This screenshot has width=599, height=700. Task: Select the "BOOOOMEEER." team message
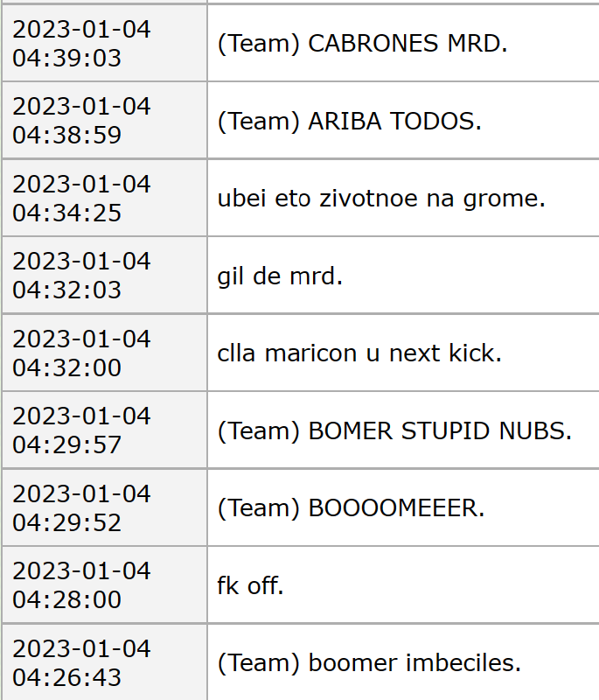pos(351,508)
